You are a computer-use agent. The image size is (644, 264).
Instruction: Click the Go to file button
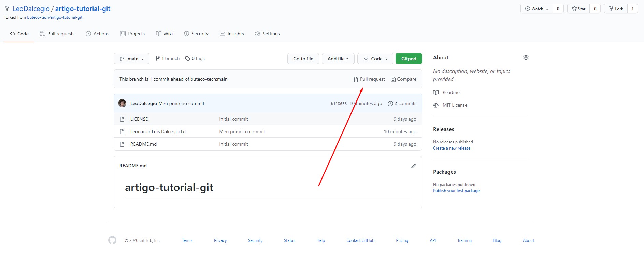303,59
